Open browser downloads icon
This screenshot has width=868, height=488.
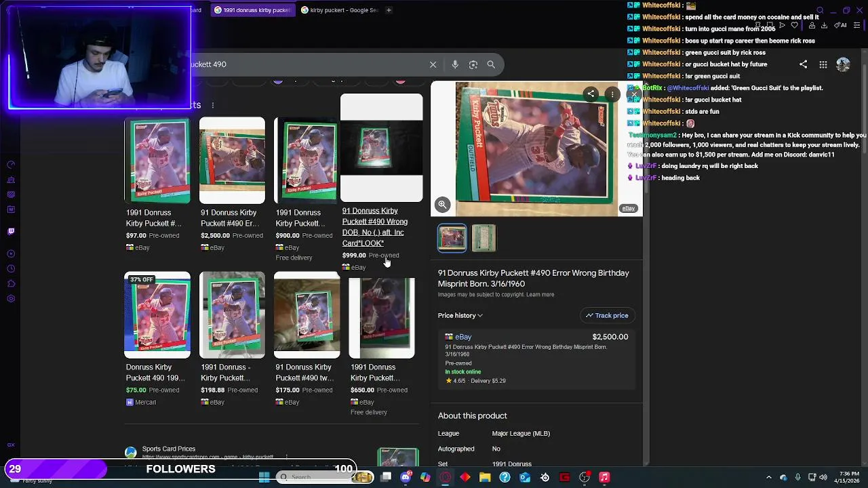pos(824,25)
